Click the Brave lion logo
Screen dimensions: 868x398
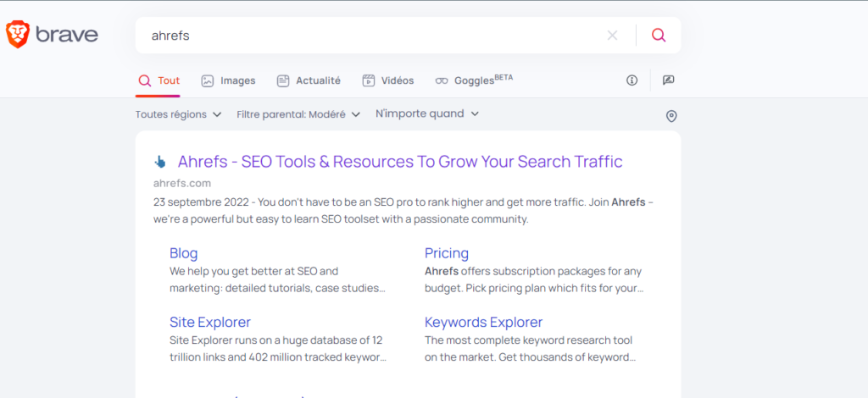tap(18, 35)
